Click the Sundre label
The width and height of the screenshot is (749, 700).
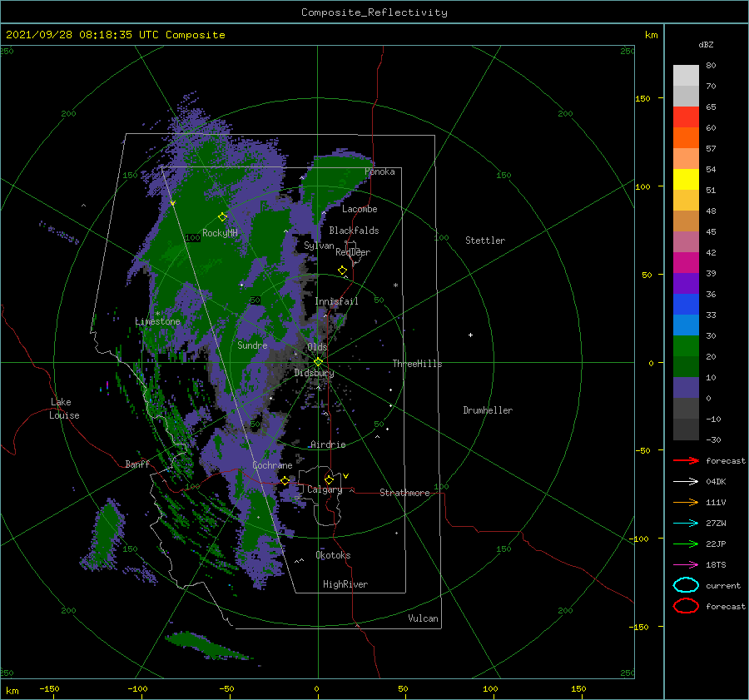252,345
